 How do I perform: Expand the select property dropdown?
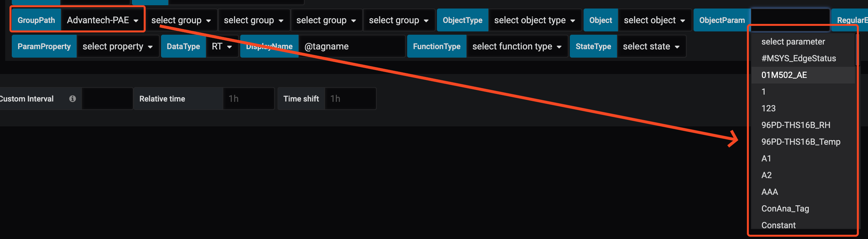(x=117, y=46)
